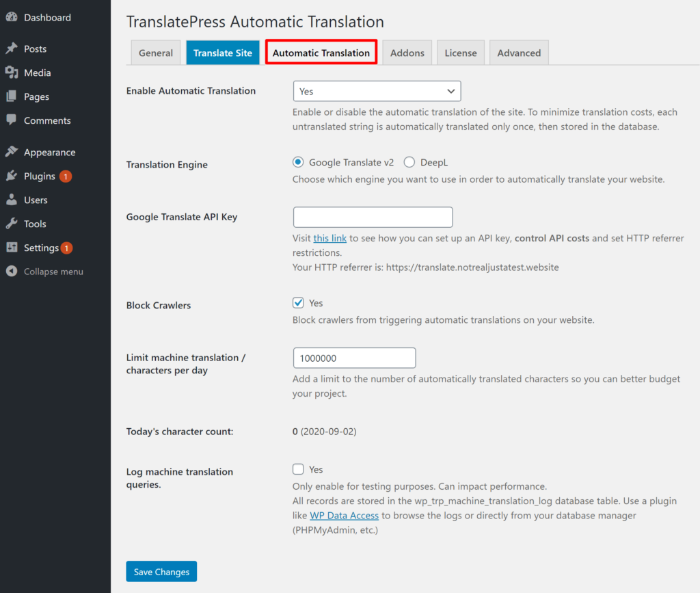The image size is (700, 593).
Task: Open the Settings menu label
Action: [x=42, y=248]
